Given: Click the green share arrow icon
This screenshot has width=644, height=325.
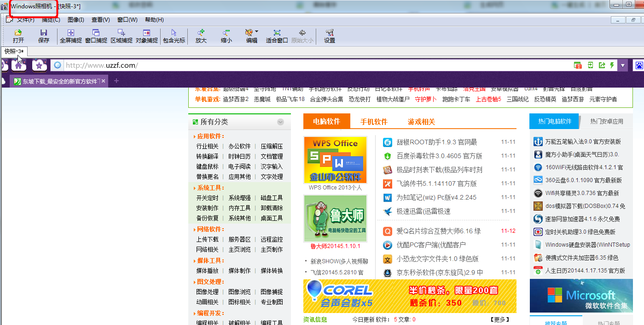Looking at the screenshot, I should point(602,65).
